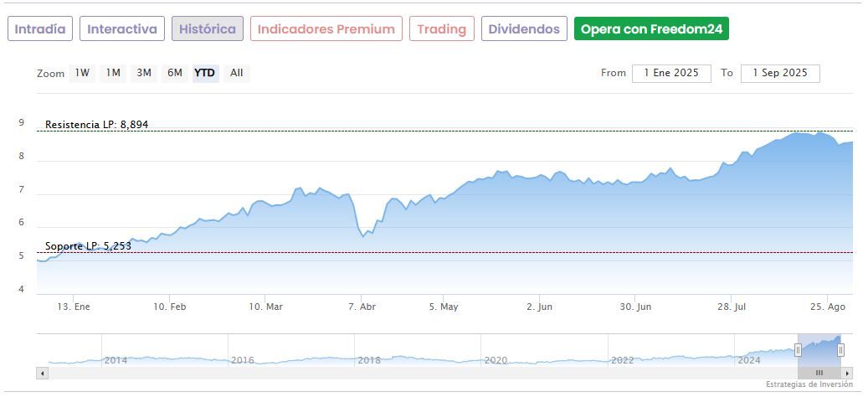This screenshot has height=397, width=868.
Task: Choose the YTD zoom option
Action: (x=205, y=73)
